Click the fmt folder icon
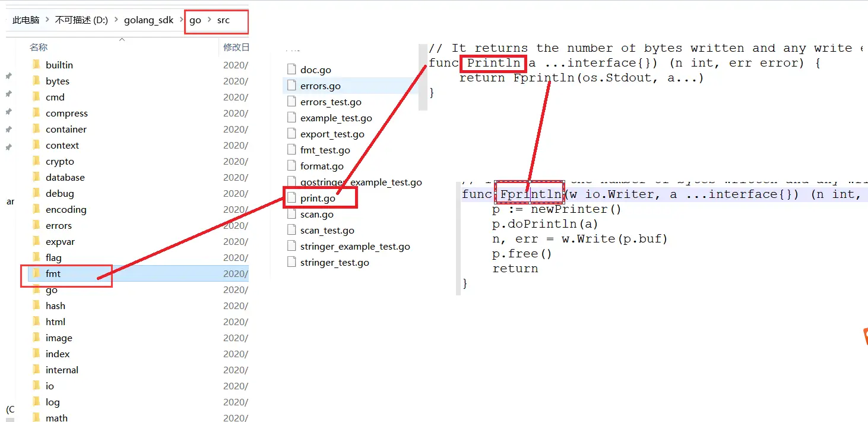The height and width of the screenshot is (422, 868). pos(36,273)
